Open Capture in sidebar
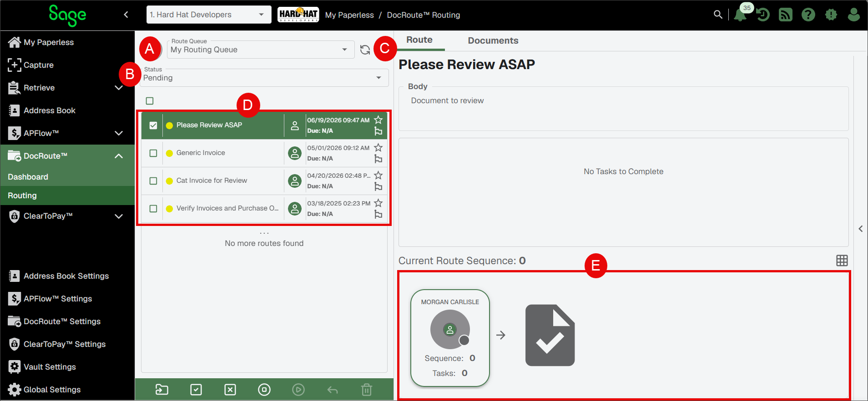 click(x=67, y=65)
